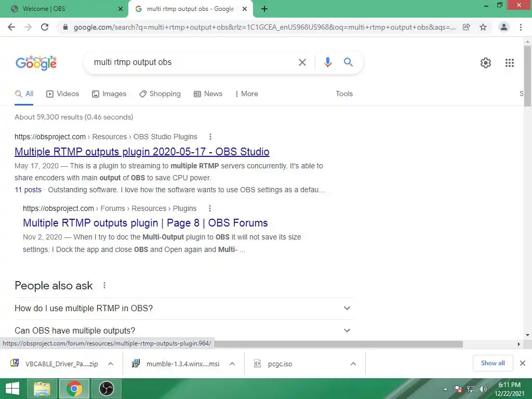Click the blue magnifier search button
Screen dimensions: 532x399
(348, 62)
